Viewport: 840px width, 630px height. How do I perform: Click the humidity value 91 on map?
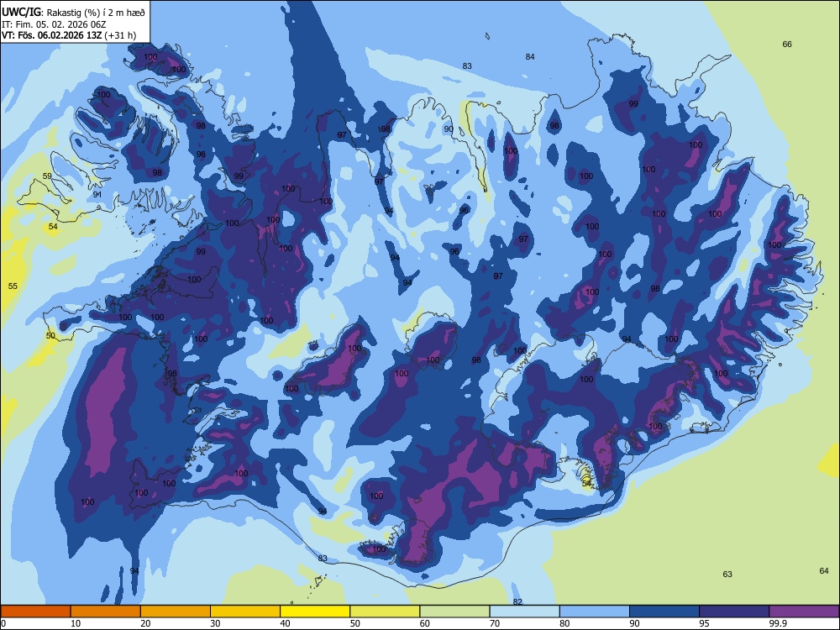(97, 194)
